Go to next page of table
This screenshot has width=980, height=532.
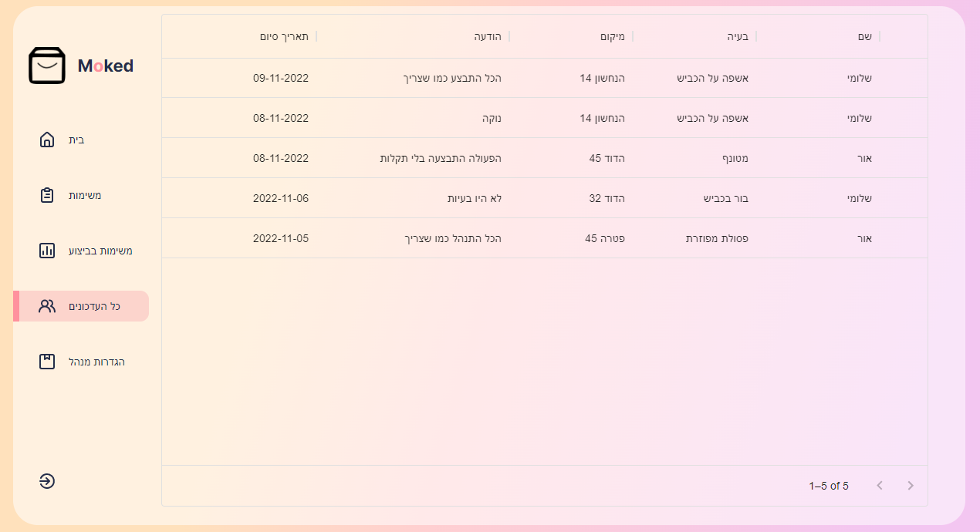click(x=911, y=486)
